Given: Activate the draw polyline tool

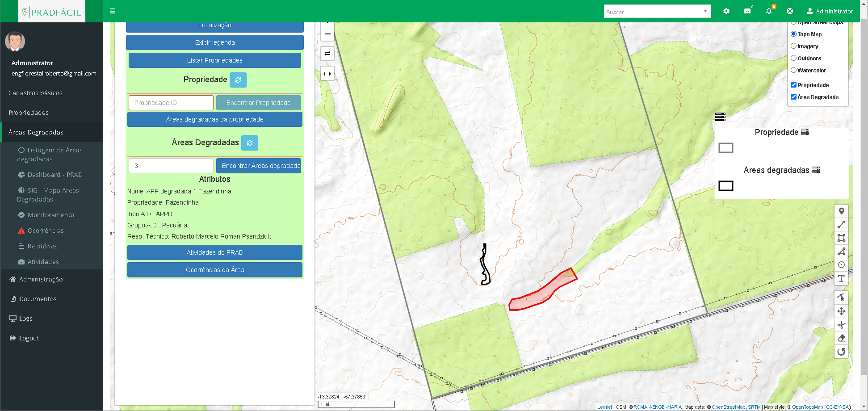Looking at the screenshot, I should click(841, 225).
